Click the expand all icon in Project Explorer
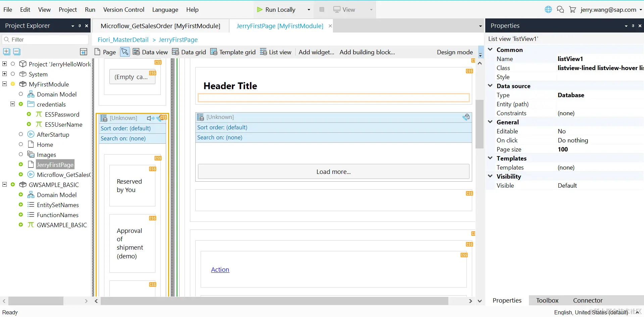644x317 pixels. coord(6,52)
